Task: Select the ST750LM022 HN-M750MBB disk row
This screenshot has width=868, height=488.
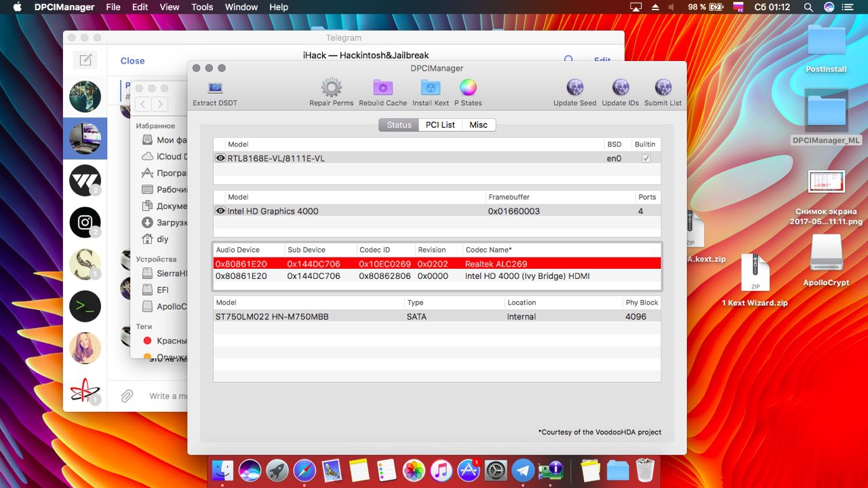Action: pos(437,316)
